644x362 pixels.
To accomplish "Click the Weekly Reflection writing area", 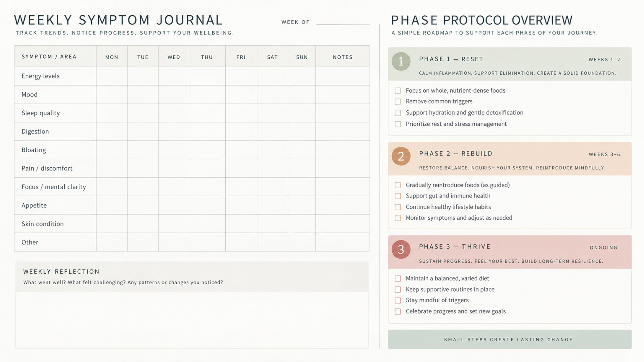I will tap(192, 320).
